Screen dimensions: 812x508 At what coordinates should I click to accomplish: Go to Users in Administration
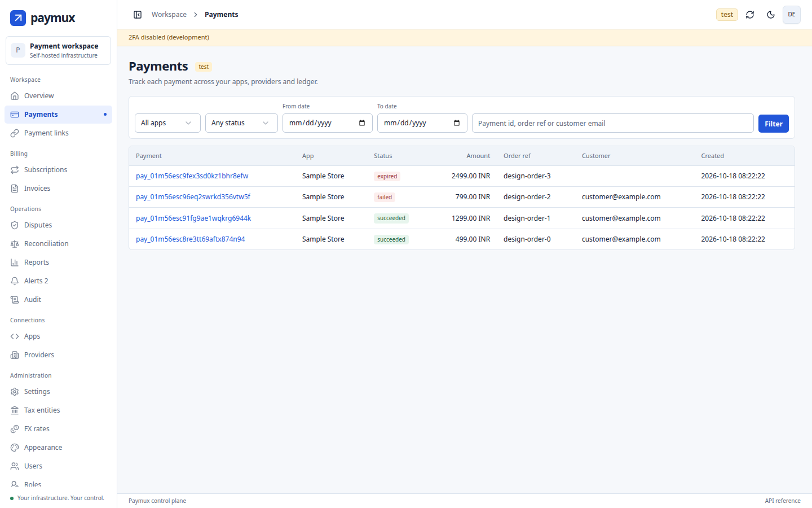tap(58, 466)
